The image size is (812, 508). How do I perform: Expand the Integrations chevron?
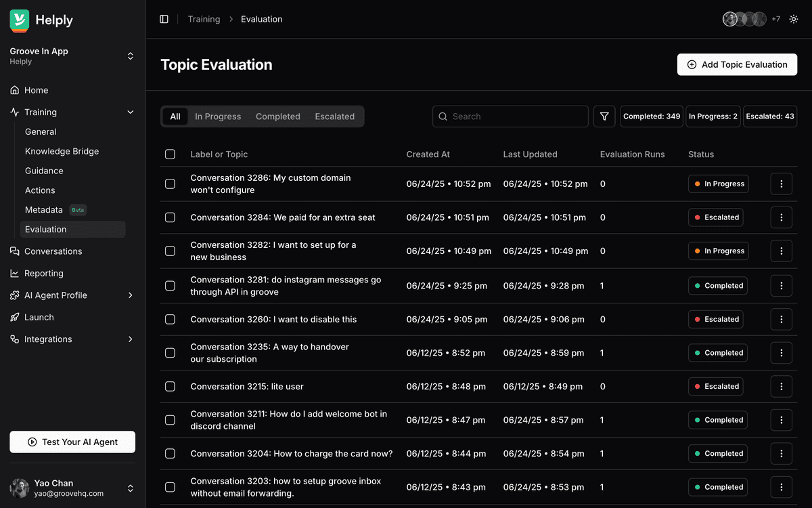(x=131, y=339)
